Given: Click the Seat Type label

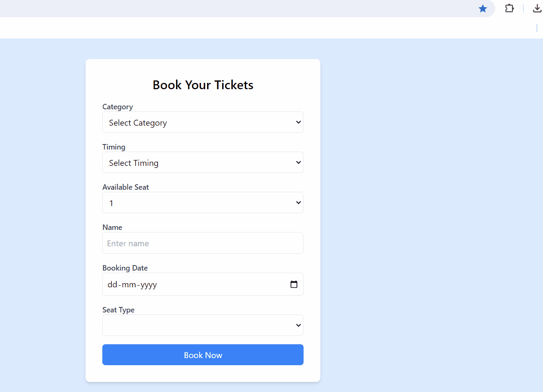Looking at the screenshot, I should 118,310.
